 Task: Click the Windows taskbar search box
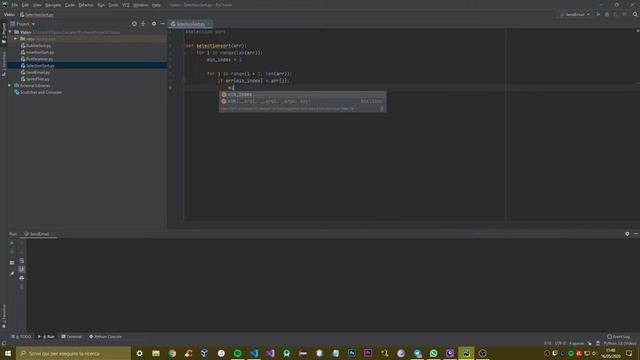(x=73, y=353)
